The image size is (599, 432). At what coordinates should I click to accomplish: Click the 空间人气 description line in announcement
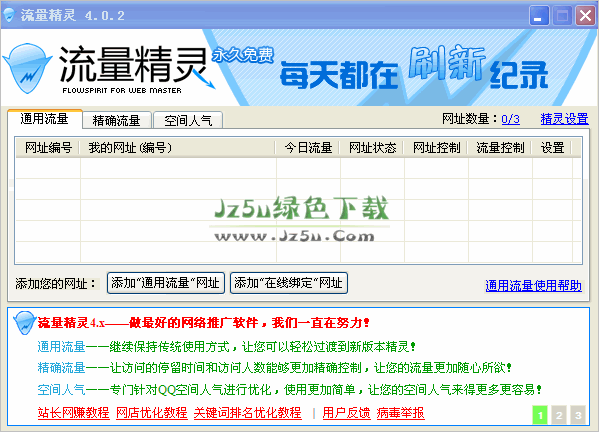coord(290,390)
